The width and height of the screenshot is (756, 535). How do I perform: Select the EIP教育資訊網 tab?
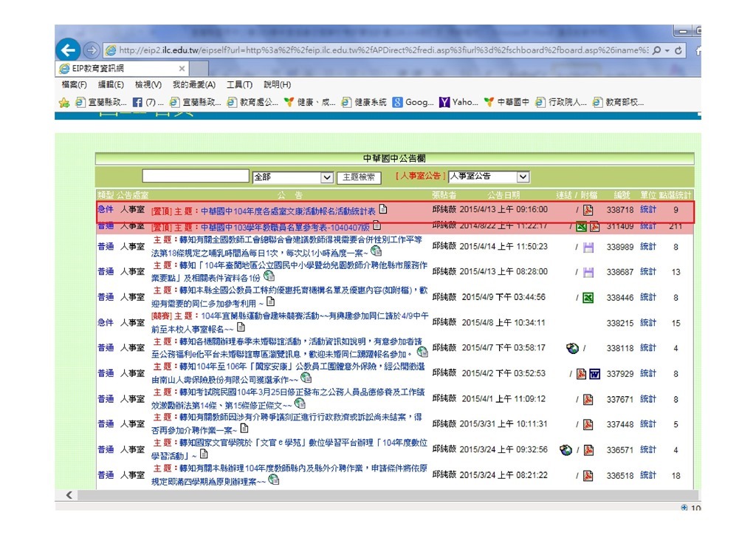pyautogui.click(x=123, y=69)
